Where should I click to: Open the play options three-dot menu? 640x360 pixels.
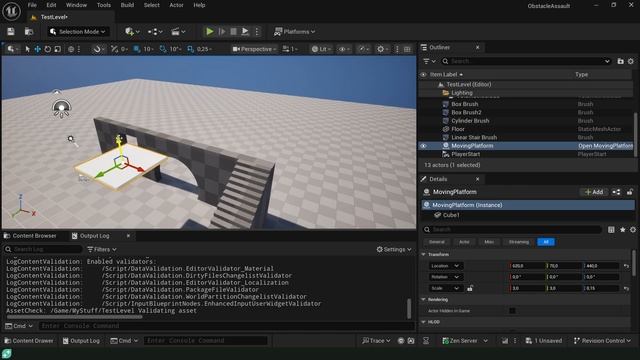click(x=257, y=31)
